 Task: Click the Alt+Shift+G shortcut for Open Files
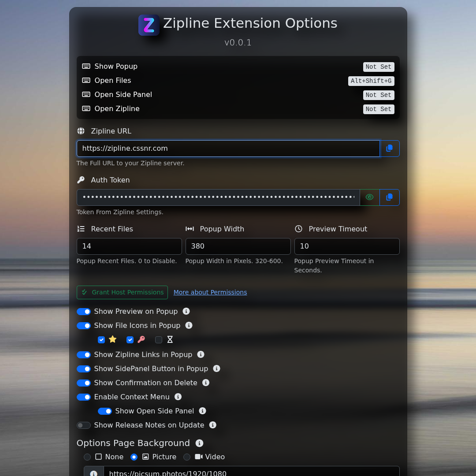tap(371, 81)
